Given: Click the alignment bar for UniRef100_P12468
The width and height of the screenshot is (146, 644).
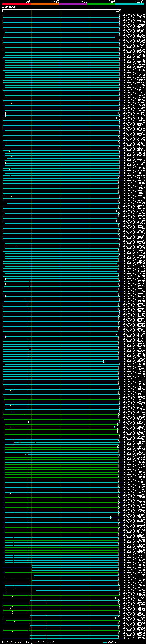Looking at the screenshot, I should click(x=63, y=78).
